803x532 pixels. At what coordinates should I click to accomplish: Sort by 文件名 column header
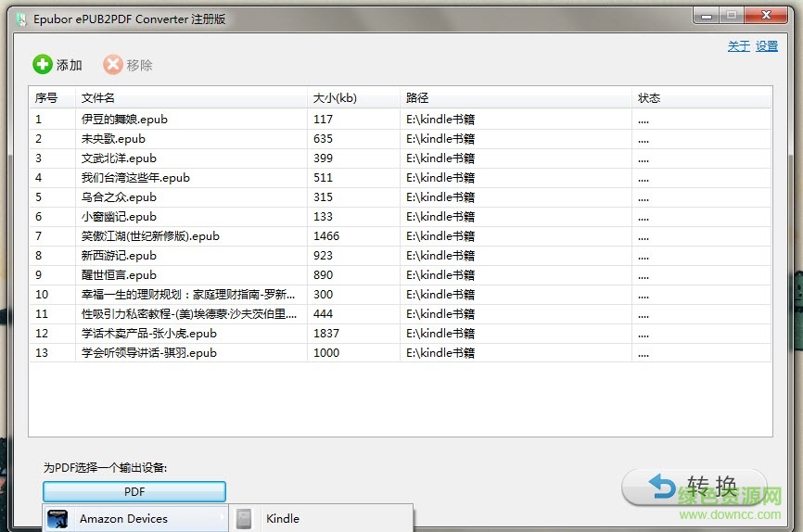coord(191,98)
